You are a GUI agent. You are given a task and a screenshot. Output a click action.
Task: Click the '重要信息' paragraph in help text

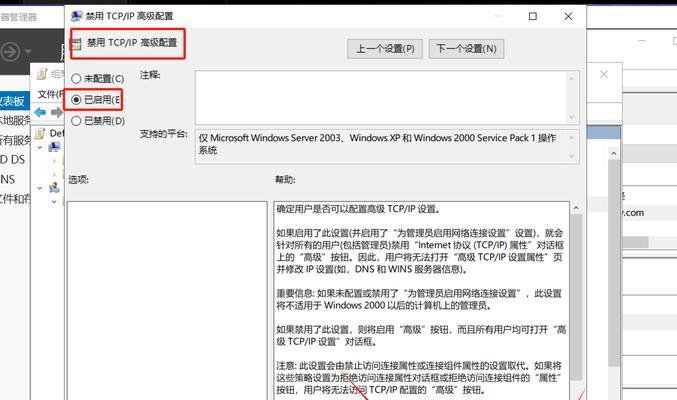[419, 299]
